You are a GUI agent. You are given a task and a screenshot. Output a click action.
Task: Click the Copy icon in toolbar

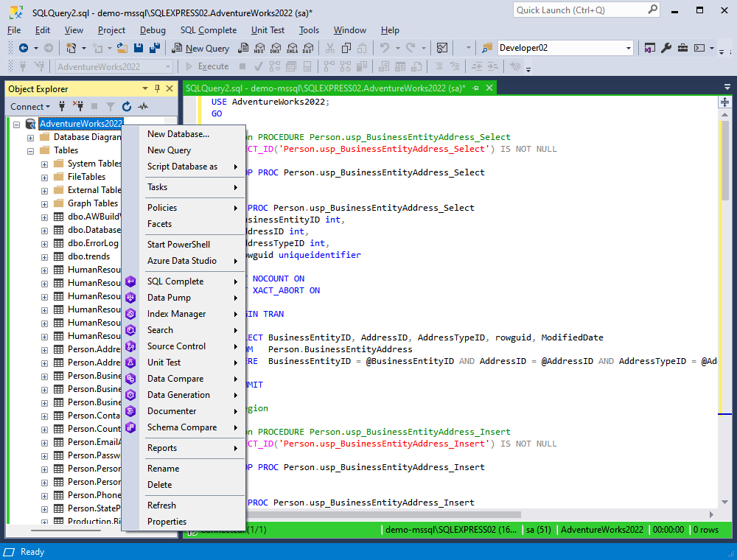coord(346,48)
